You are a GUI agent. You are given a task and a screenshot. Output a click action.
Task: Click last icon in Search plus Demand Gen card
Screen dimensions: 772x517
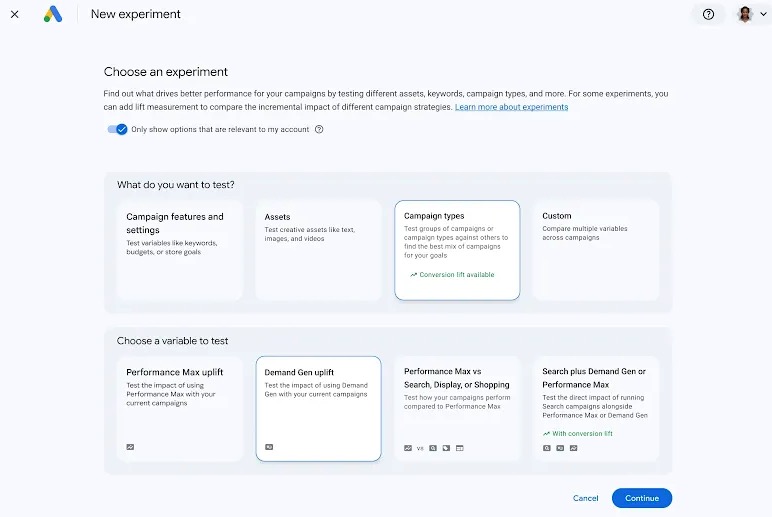tap(573, 448)
